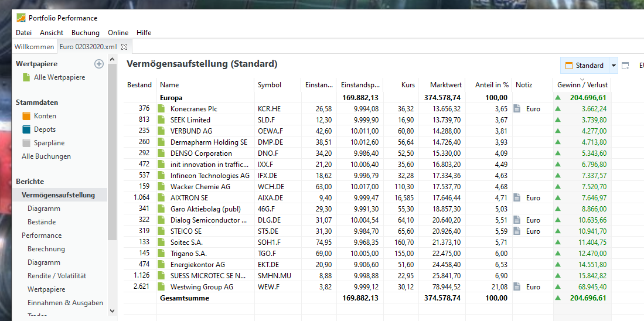Click the Europa group row label
The width and height of the screenshot is (644, 321).
[x=171, y=98]
